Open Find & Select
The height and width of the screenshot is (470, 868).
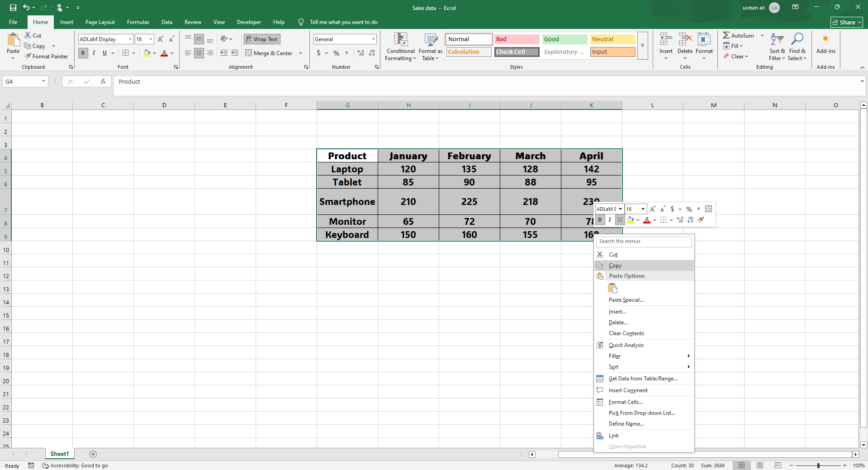[797, 47]
